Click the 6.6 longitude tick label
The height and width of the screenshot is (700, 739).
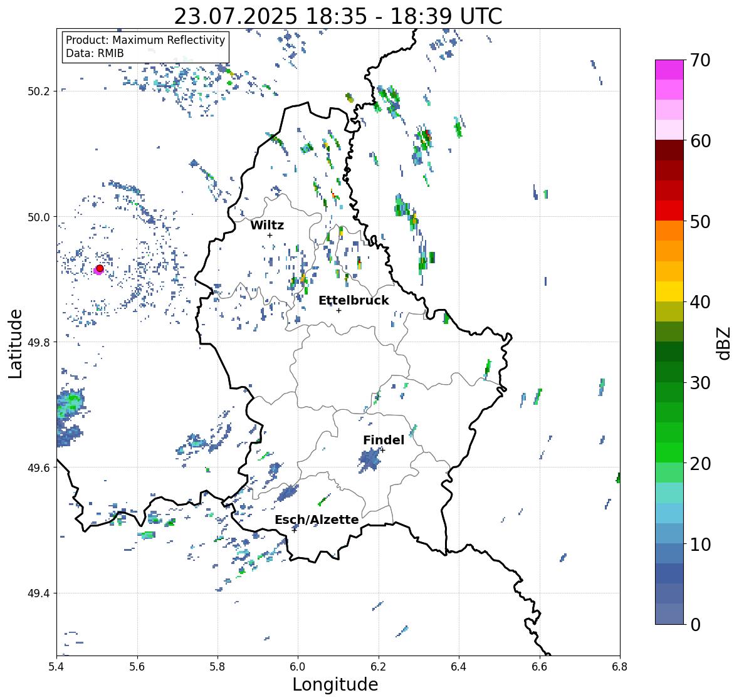tap(539, 667)
